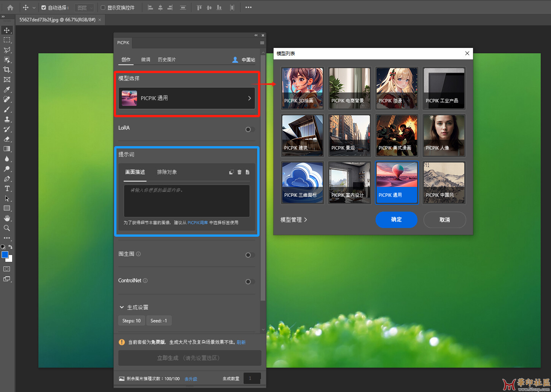This screenshot has height=392, width=551.
Task: Toggle the 显示变换控件 checkbox
Action: (x=103, y=7)
